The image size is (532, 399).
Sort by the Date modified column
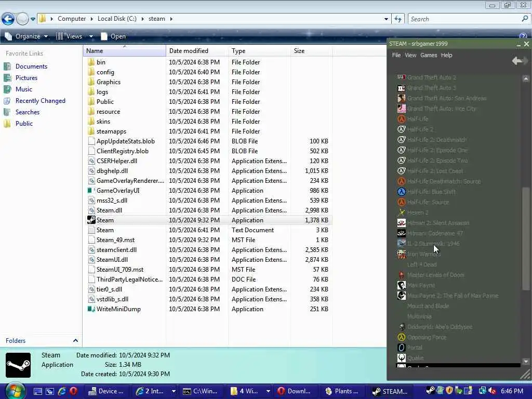pyautogui.click(x=197, y=51)
